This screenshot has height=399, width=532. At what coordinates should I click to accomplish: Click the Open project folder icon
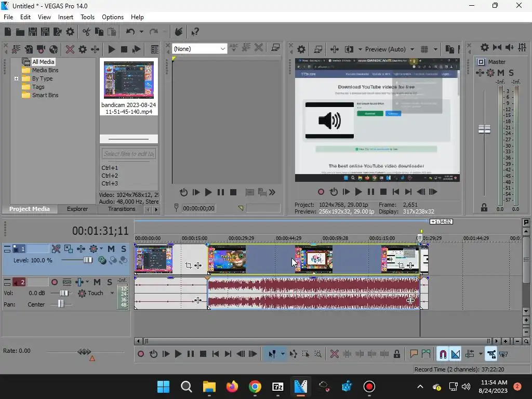click(x=20, y=32)
